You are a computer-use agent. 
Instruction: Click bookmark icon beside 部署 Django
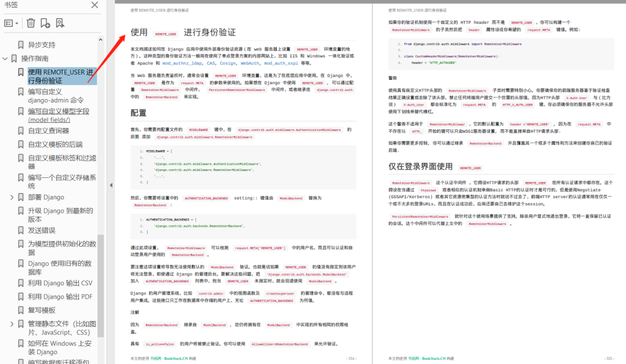21,197
